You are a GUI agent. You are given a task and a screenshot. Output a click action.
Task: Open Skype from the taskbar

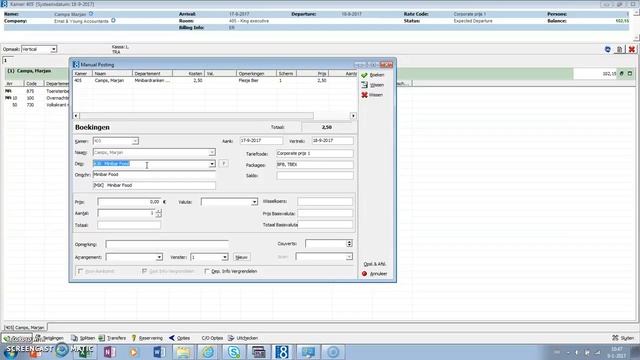point(233,352)
